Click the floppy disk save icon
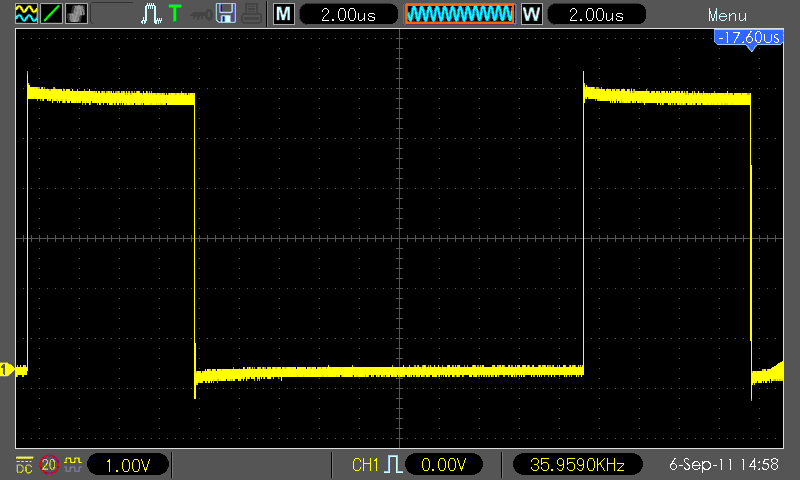The height and width of the screenshot is (480, 800). (x=226, y=13)
